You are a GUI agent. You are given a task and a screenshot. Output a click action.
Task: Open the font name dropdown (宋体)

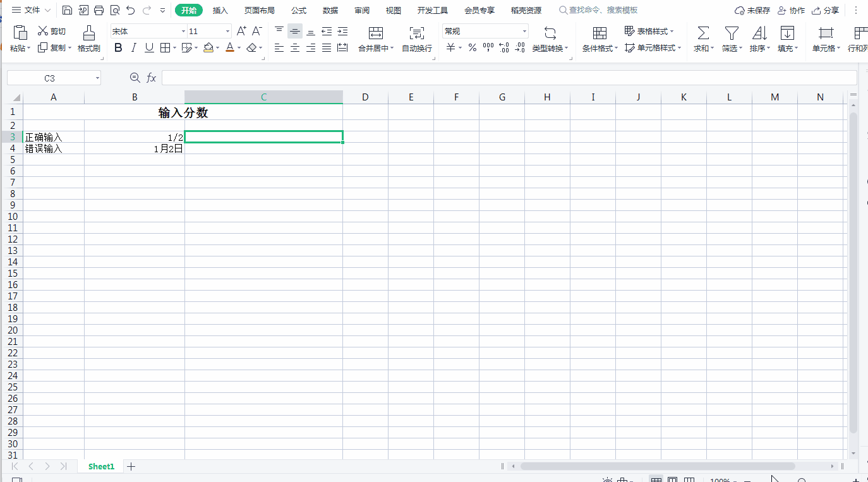pos(184,32)
